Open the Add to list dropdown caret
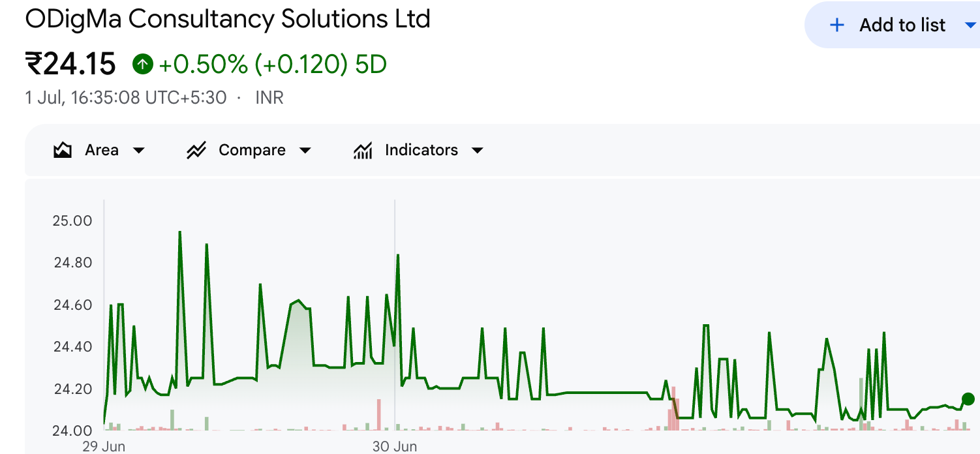The image size is (980, 454). (x=970, y=25)
